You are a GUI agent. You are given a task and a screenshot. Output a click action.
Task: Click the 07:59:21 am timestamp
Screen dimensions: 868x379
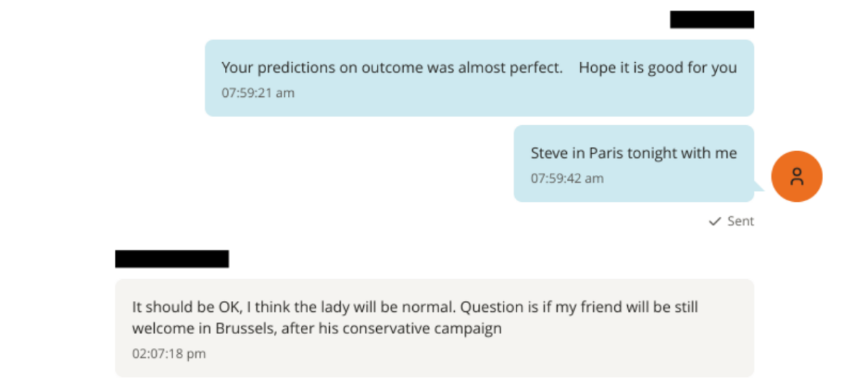pyautogui.click(x=258, y=93)
